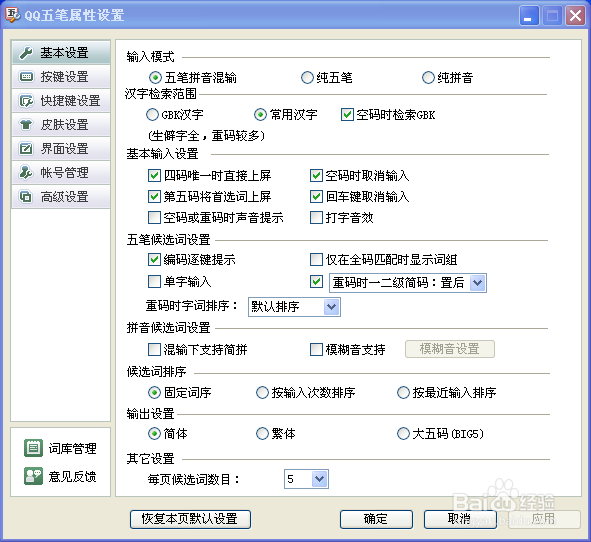Switch to the 按键设置 tab

tap(61, 77)
